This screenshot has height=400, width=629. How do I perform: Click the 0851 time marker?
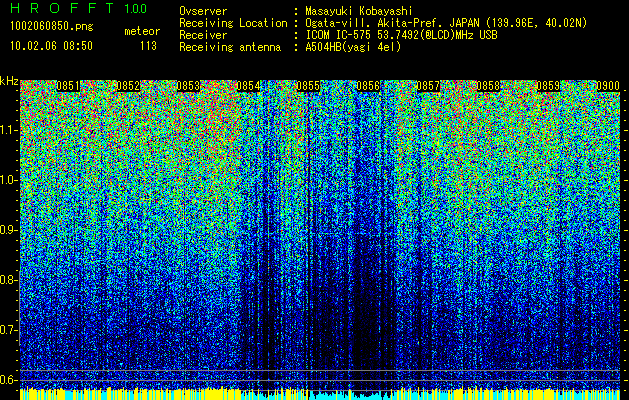coord(68,86)
